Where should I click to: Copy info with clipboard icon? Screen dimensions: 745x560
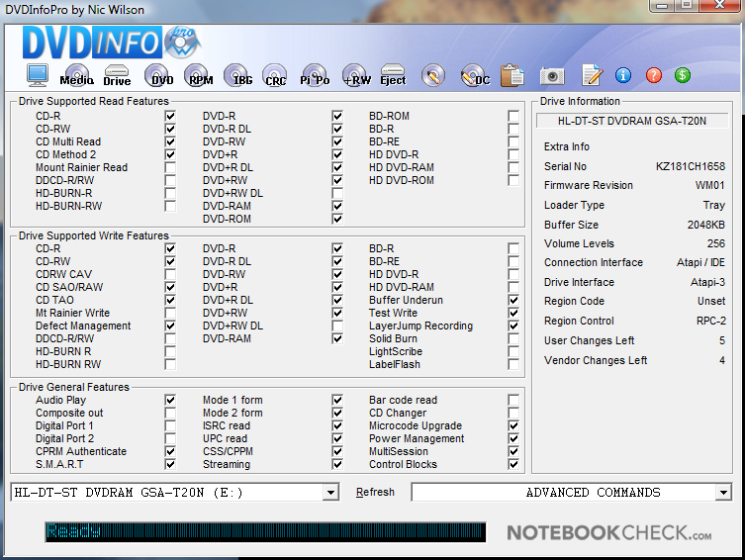(512, 75)
